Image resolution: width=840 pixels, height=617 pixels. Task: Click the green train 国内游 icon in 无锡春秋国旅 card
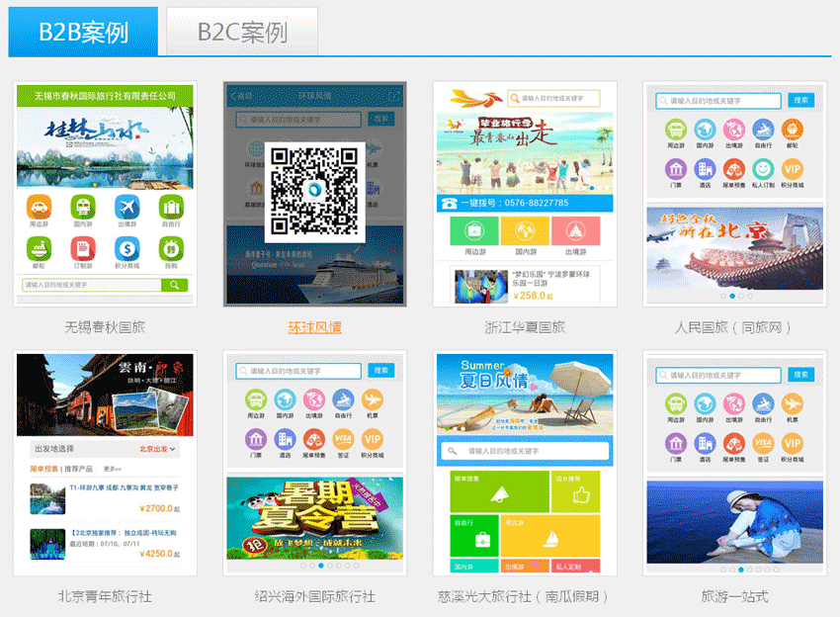tap(83, 207)
